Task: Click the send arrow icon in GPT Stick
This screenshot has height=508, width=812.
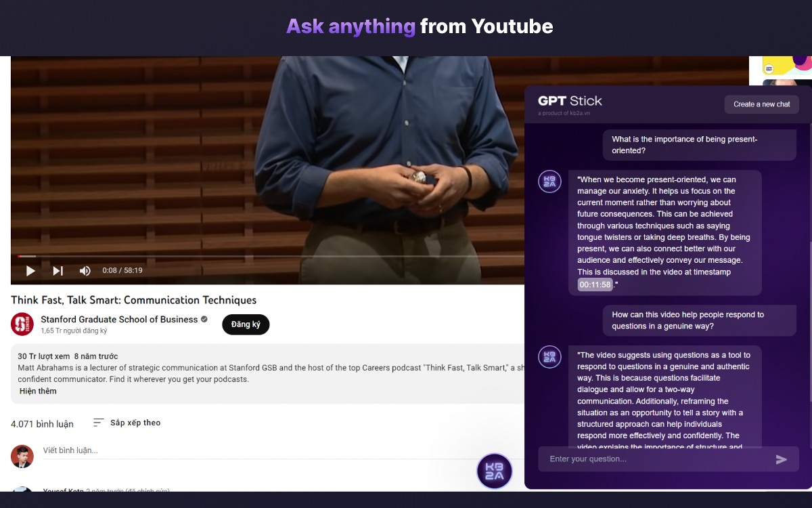Action: pos(782,459)
